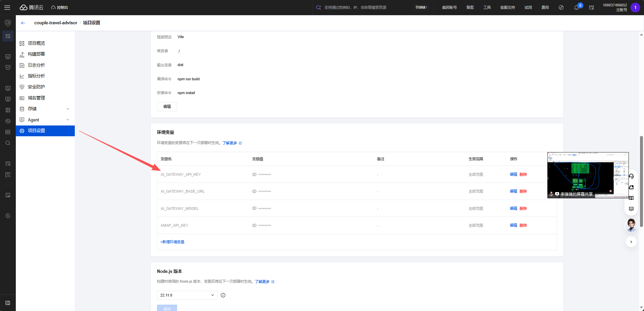Click the 保存 button under Node.js version
The height and width of the screenshot is (311, 644).
point(167,308)
